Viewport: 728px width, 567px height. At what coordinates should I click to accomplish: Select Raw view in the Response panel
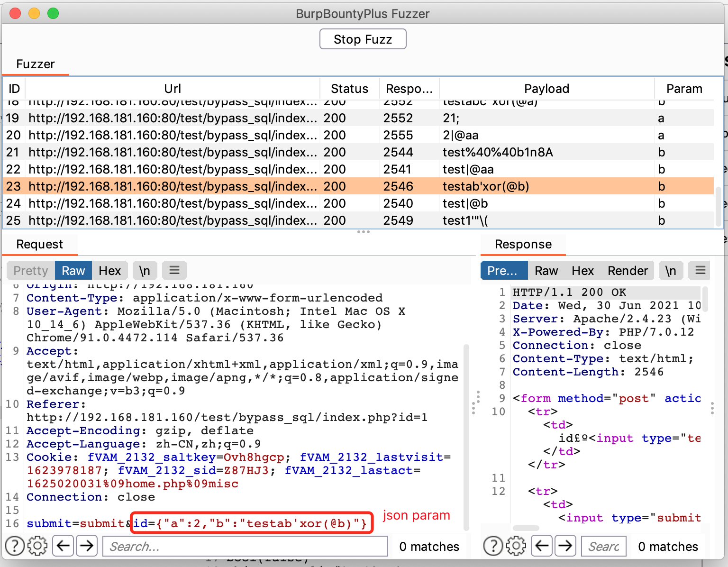546,271
